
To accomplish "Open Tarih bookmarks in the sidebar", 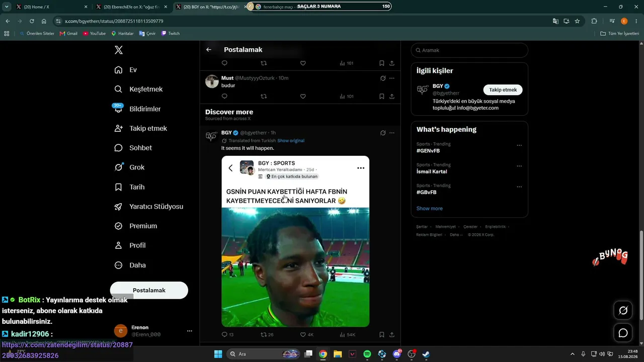I will coord(129,187).
